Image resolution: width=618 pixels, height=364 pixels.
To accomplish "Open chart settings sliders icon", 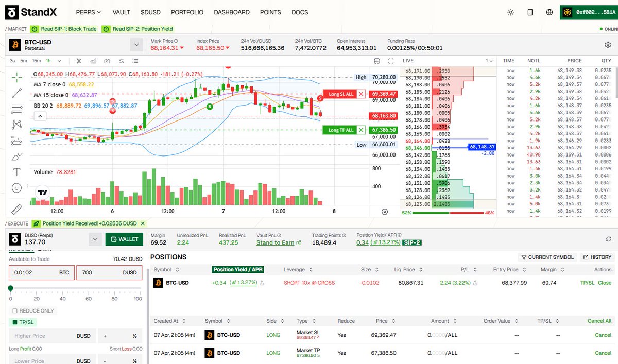I will tap(121, 61).
